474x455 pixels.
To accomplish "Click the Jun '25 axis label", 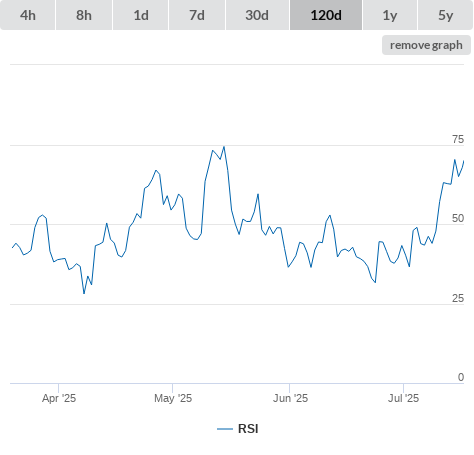I will pyautogui.click(x=290, y=398).
